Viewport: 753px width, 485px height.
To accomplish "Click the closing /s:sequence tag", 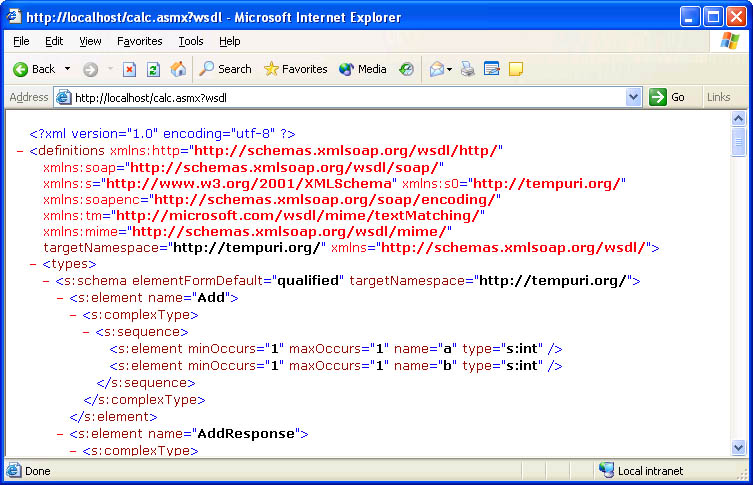I will coord(146,383).
